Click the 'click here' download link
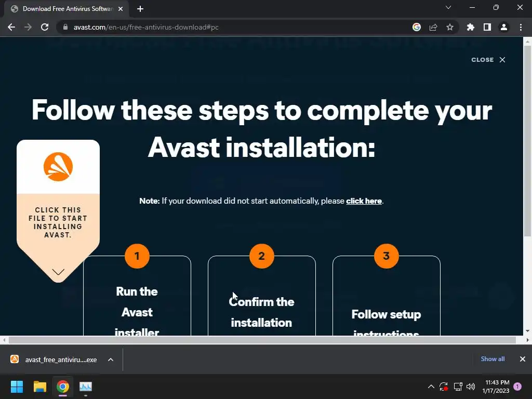 364,201
